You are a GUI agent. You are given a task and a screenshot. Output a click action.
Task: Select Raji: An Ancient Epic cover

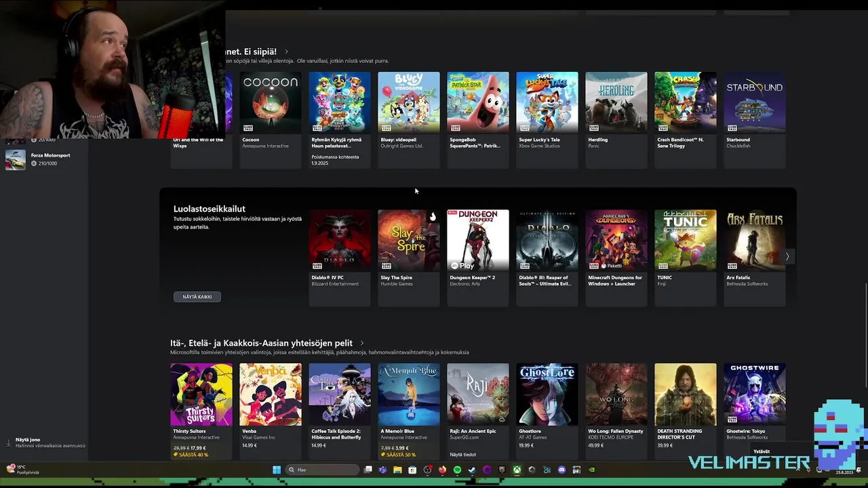(x=477, y=394)
